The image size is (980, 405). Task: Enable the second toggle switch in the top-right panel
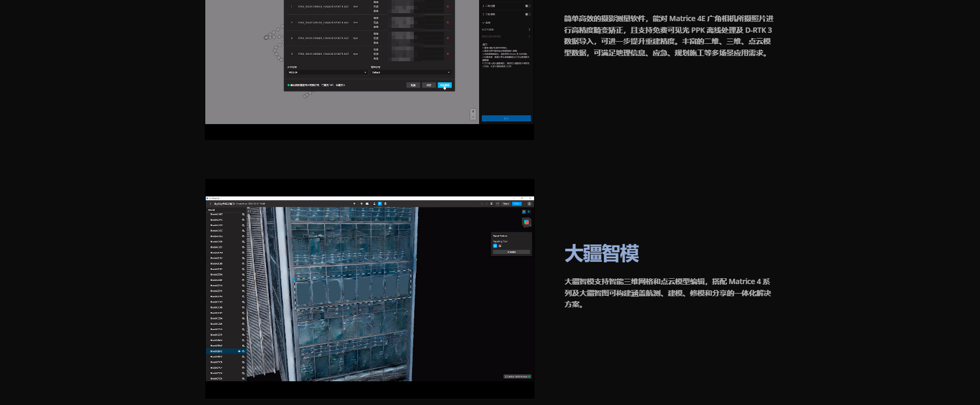[x=527, y=14]
